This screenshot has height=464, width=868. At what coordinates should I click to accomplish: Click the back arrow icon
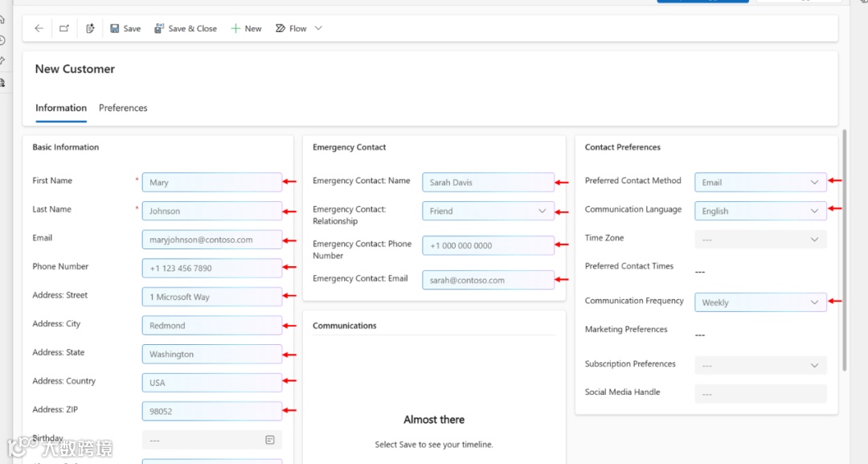point(39,28)
